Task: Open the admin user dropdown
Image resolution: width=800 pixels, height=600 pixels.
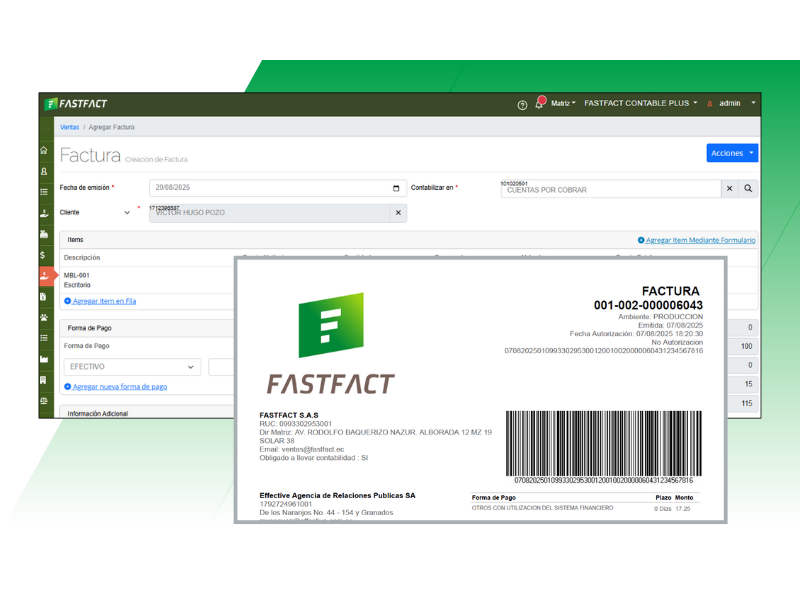Action: pyautogui.click(x=731, y=104)
